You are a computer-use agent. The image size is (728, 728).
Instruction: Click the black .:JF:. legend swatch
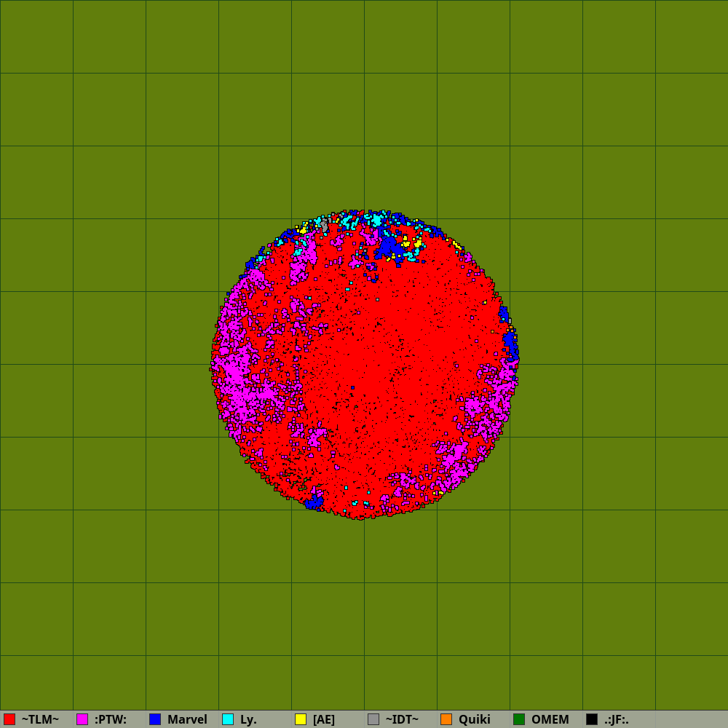pyautogui.click(x=592, y=719)
